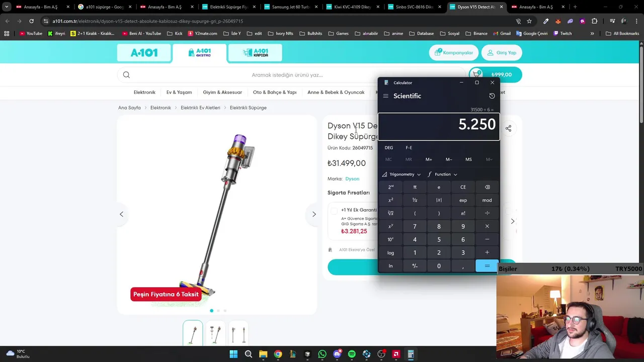
Task: Toggle the 2nd function key
Action: pyautogui.click(x=390, y=187)
